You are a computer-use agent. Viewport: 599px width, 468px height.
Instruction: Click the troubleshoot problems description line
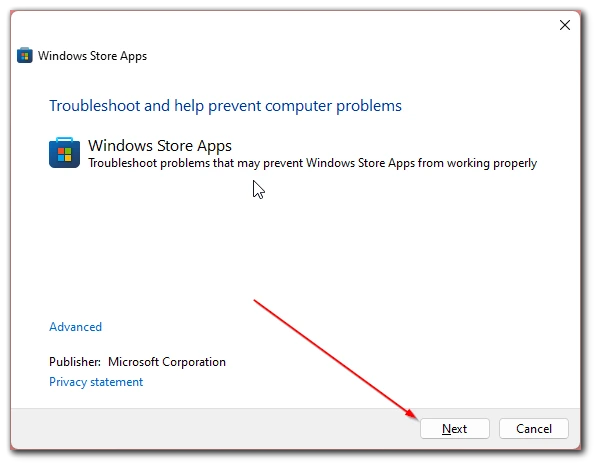click(x=312, y=163)
